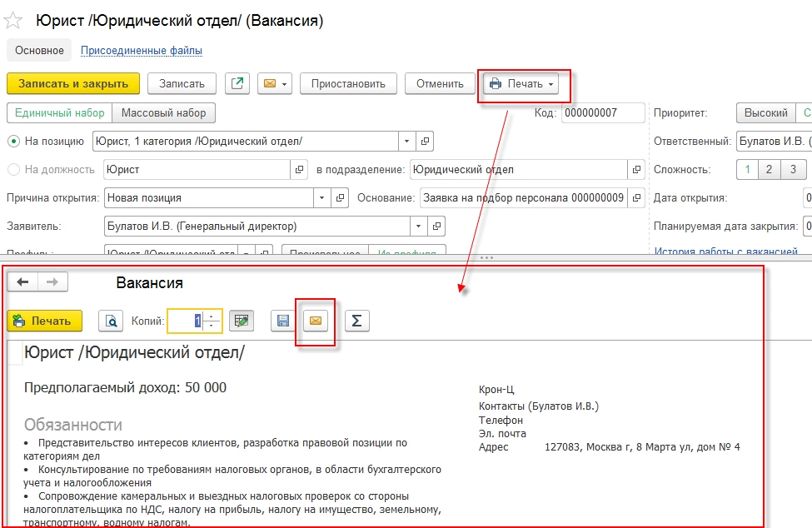Click the sigma sum icon button

356,321
